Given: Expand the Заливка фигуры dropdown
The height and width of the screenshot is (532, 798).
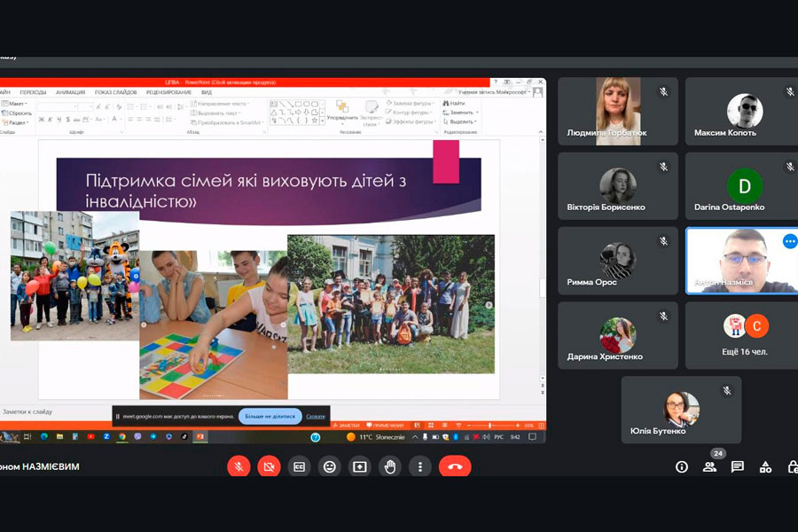Looking at the screenshot, I should [x=411, y=103].
